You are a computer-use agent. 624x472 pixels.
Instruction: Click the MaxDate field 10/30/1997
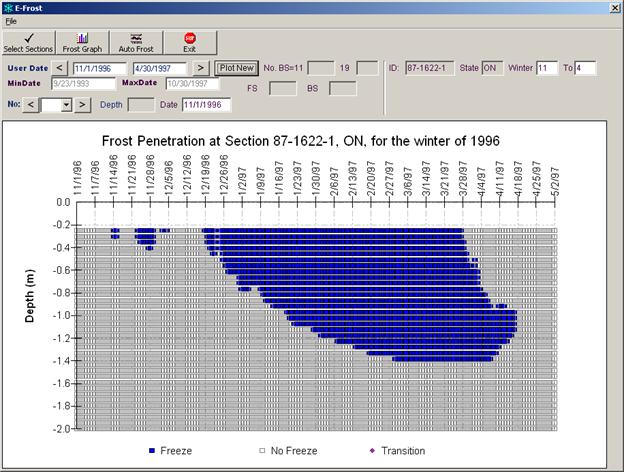point(192,84)
